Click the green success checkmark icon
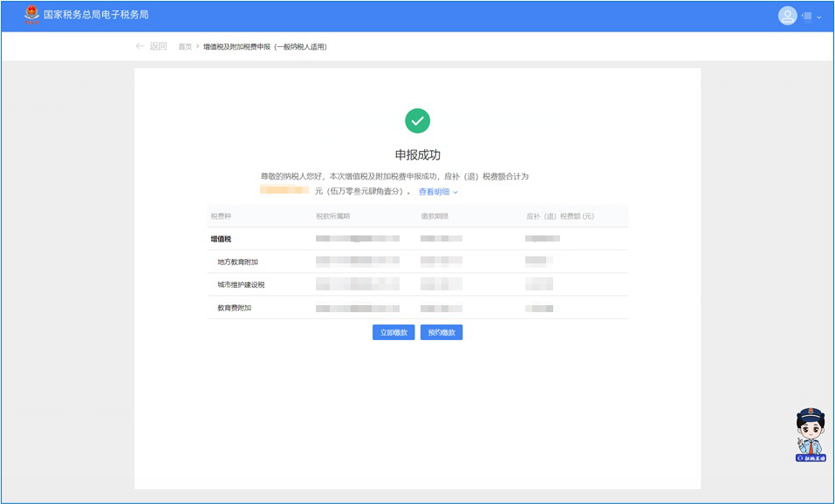 click(x=417, y=121)
